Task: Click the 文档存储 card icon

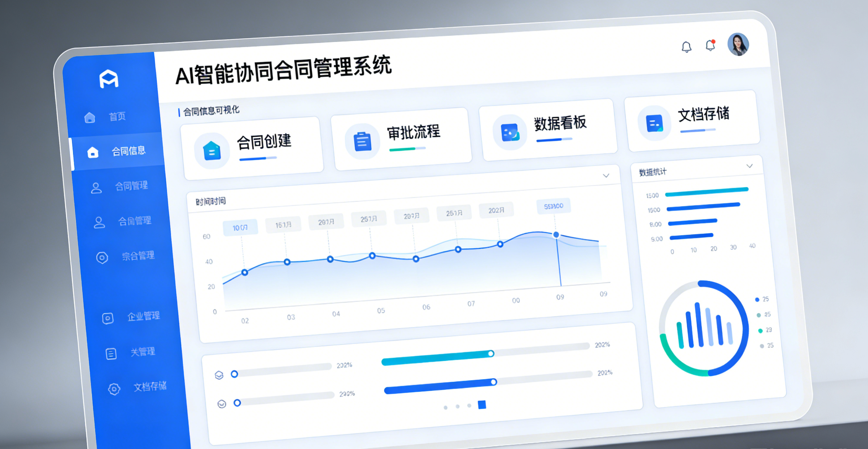Action: tap(654, 123)
